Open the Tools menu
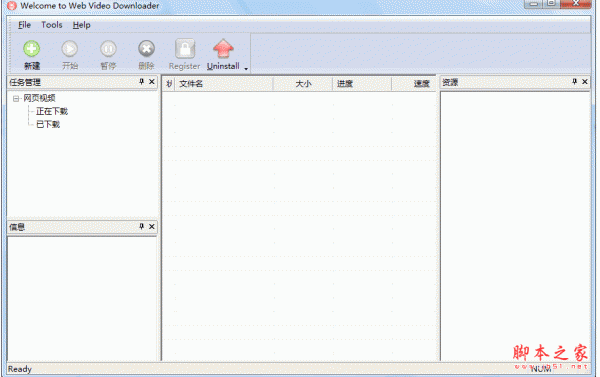 [52, 25]
